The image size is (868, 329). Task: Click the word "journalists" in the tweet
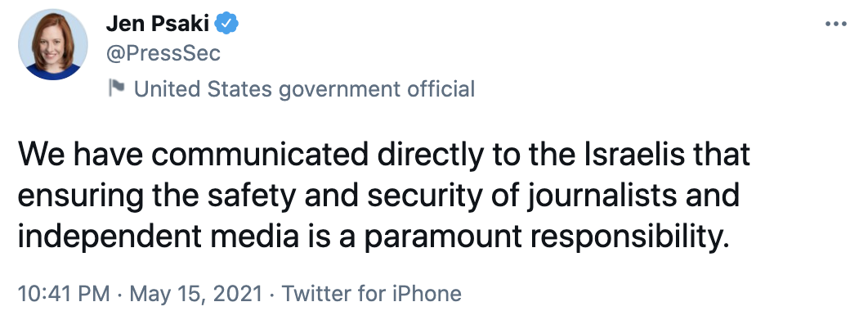coord(618,198)
